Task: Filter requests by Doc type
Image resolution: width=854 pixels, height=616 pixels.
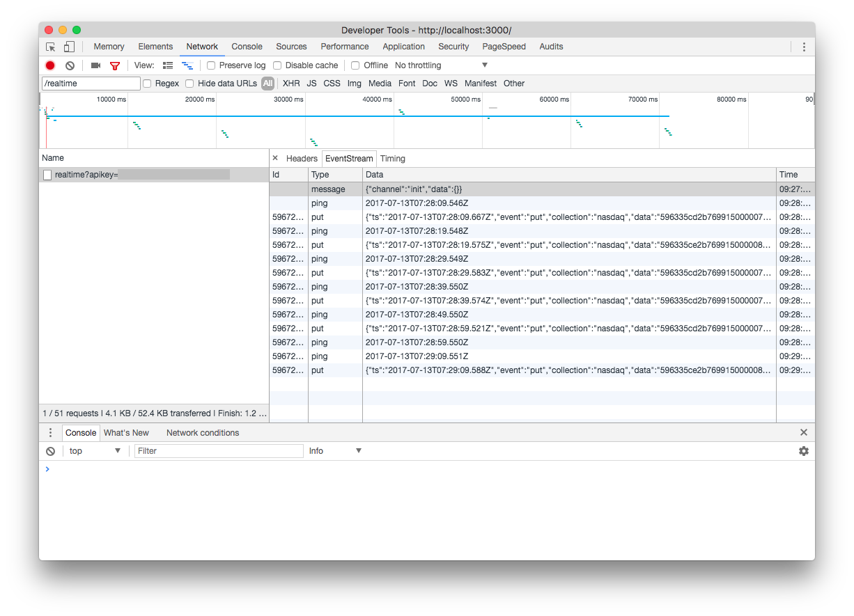Action: [430, 84]
